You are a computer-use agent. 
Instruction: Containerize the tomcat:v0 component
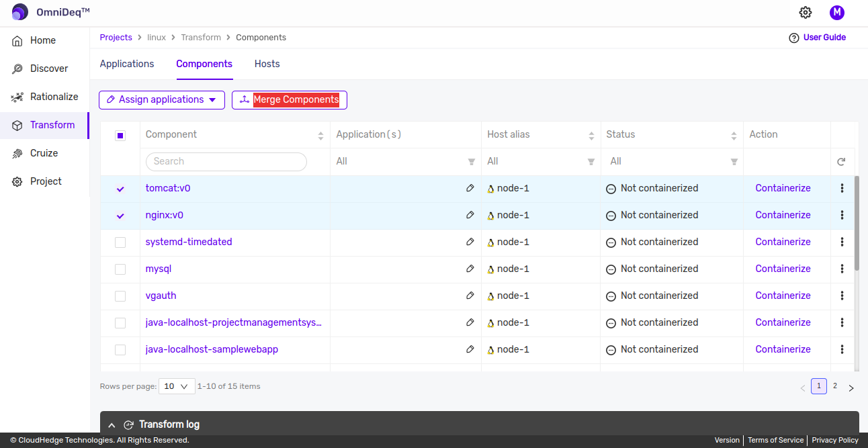pyautogui.click(x=783, y=188)
